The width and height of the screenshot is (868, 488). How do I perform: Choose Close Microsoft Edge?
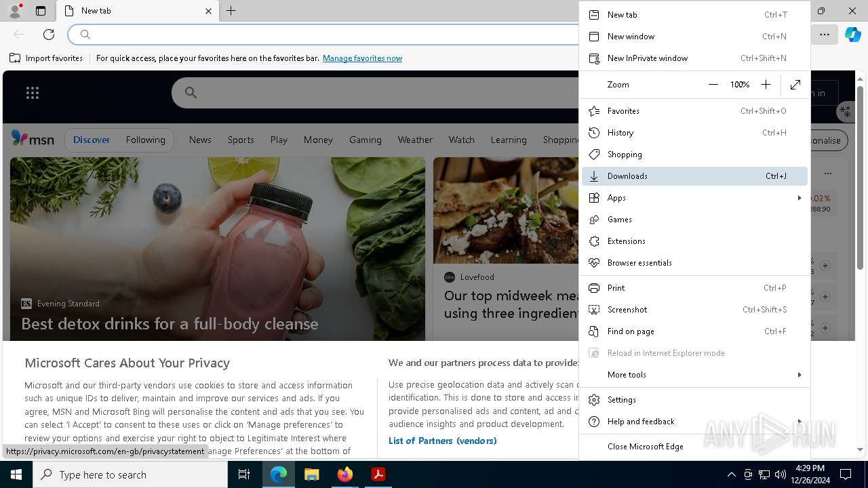click(694, 446)
